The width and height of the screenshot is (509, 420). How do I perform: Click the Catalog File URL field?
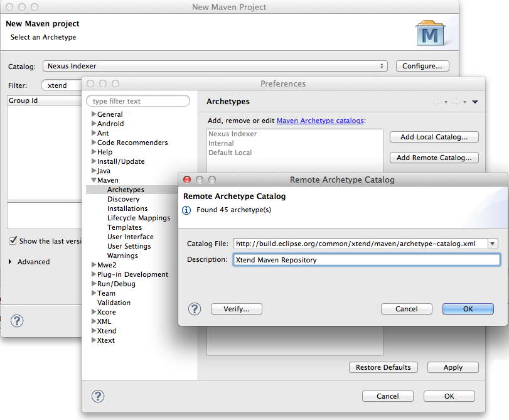(360, 244)
